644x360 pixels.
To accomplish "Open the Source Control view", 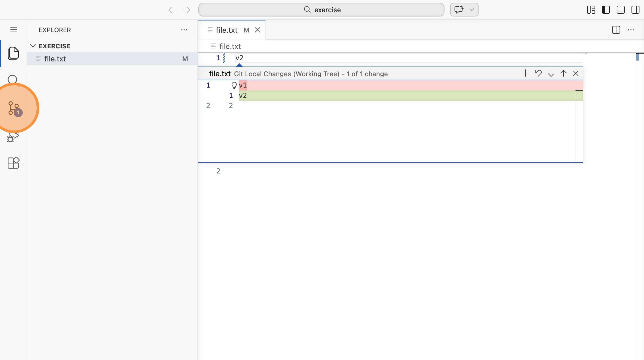I will [x=13, y=108].
